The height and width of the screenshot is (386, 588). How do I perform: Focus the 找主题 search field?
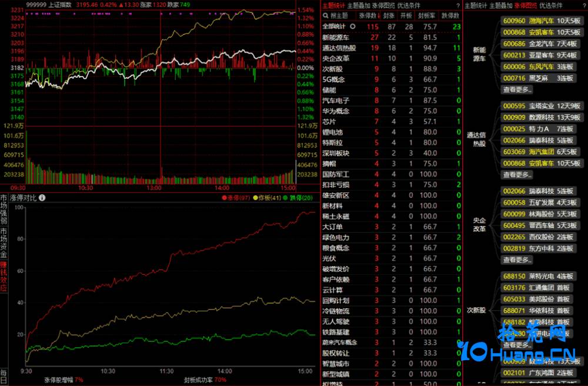pos(339,16)
